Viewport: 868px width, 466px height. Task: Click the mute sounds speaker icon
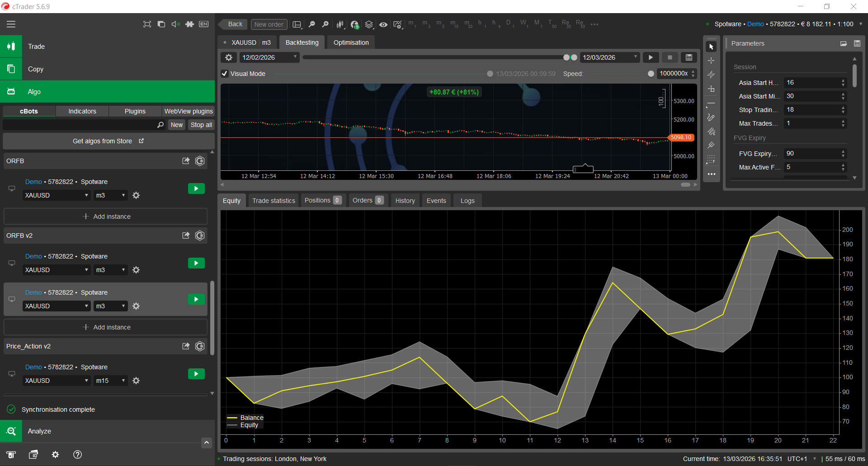pos(175,24)
